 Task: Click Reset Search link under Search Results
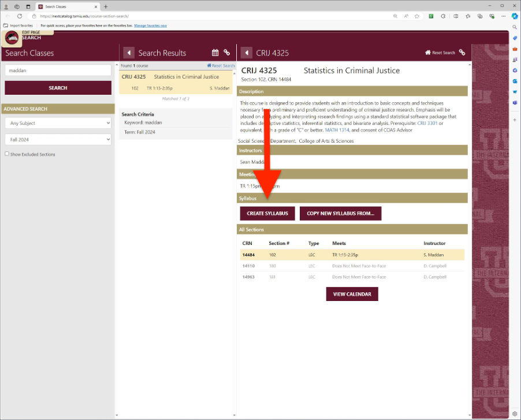pyautogui.click(x=221, y=65)
